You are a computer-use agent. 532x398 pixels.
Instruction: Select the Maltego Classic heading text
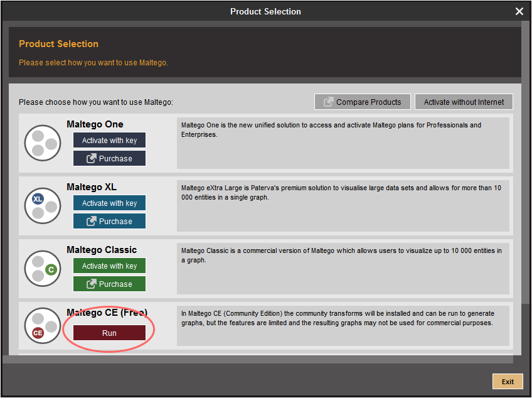[x=102, y=250]
